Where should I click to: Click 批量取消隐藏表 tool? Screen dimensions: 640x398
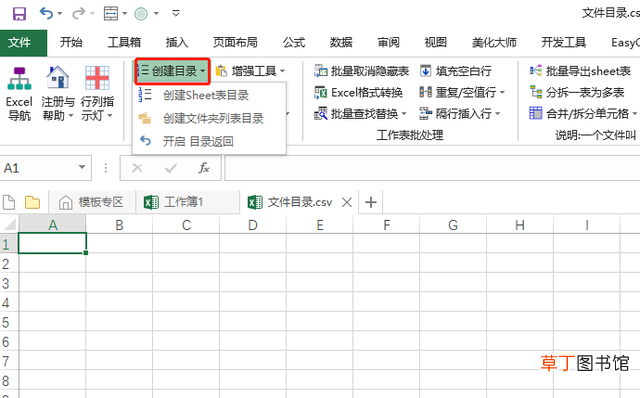(x=361, y=71)
